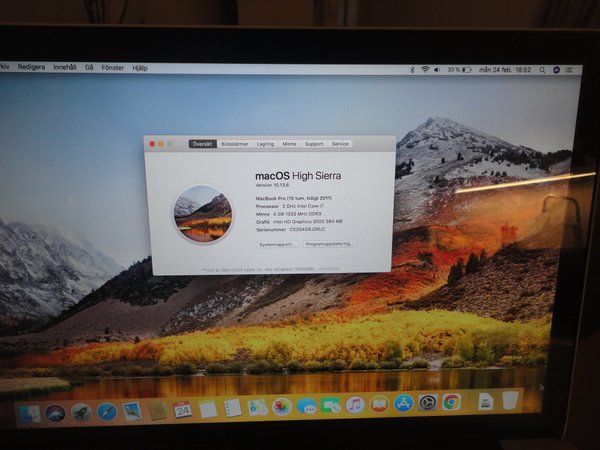This screenshot has width=600, height=450.
Task: Open the Fönster menu
Action: tap(112, 68)
